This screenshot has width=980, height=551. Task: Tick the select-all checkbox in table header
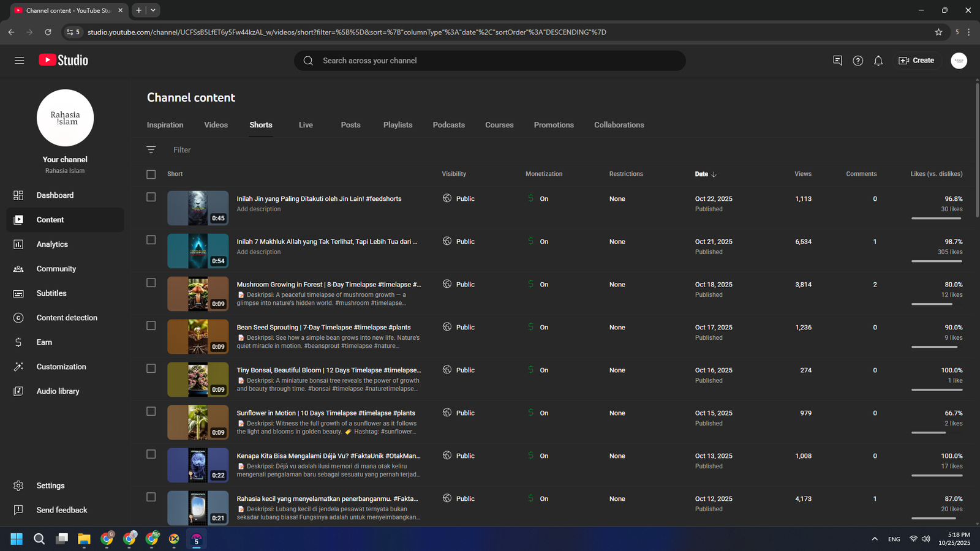pyautogui.click(x=151, y=174)
